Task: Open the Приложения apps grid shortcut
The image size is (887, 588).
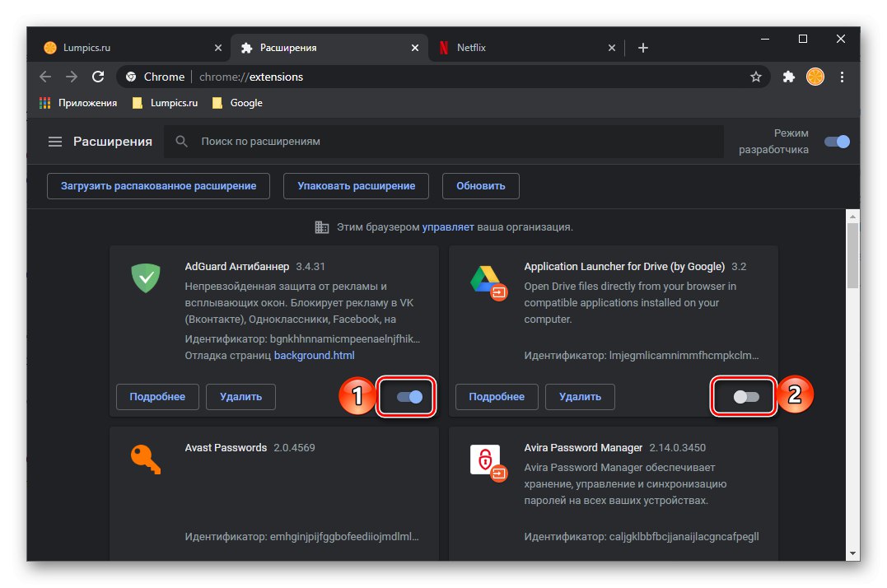Action: pos(78,103)
